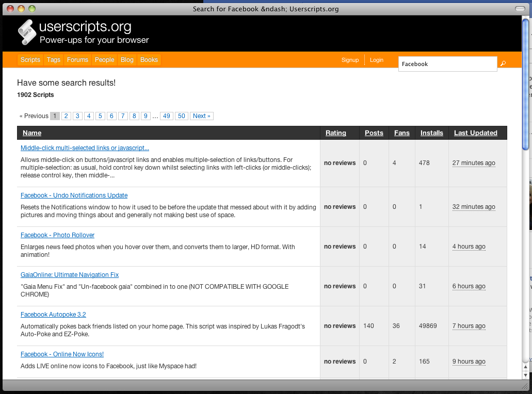
Task: Sort results by Installs column
Action: point(431,133)
